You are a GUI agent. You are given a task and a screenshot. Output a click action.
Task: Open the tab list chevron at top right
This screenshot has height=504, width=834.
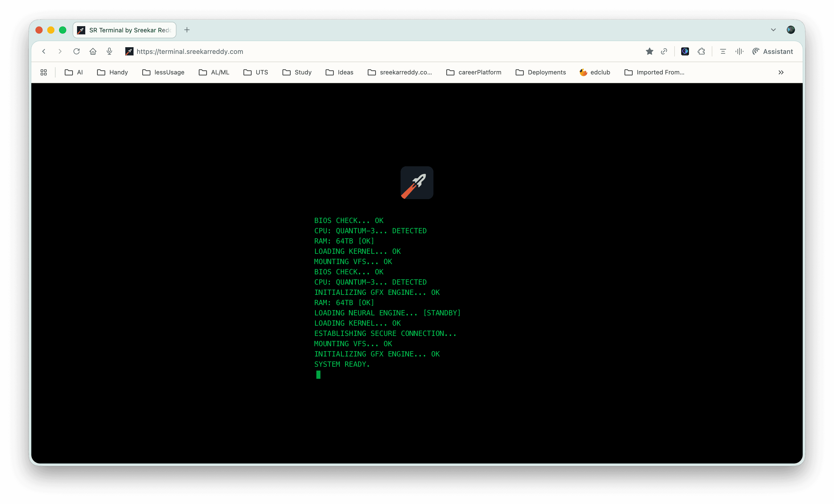click(773, 30)
